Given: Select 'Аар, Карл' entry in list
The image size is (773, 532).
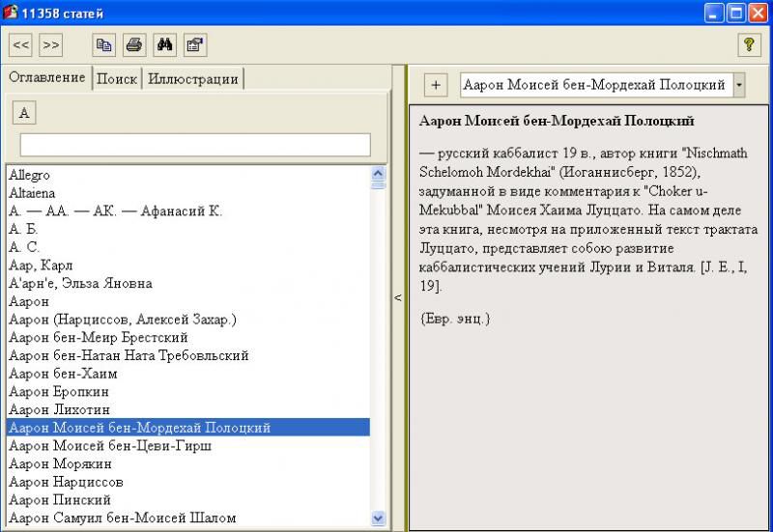Looking at the screenshot, I should pyautogui.click(x=41, y=266).
